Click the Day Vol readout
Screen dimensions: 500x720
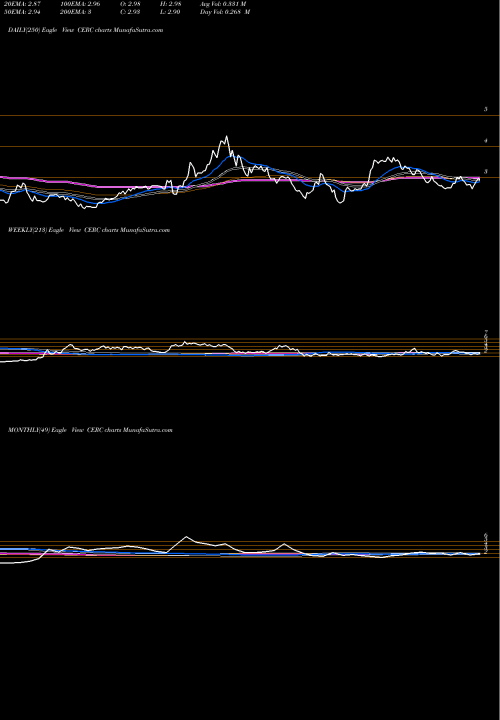point(225,12)
